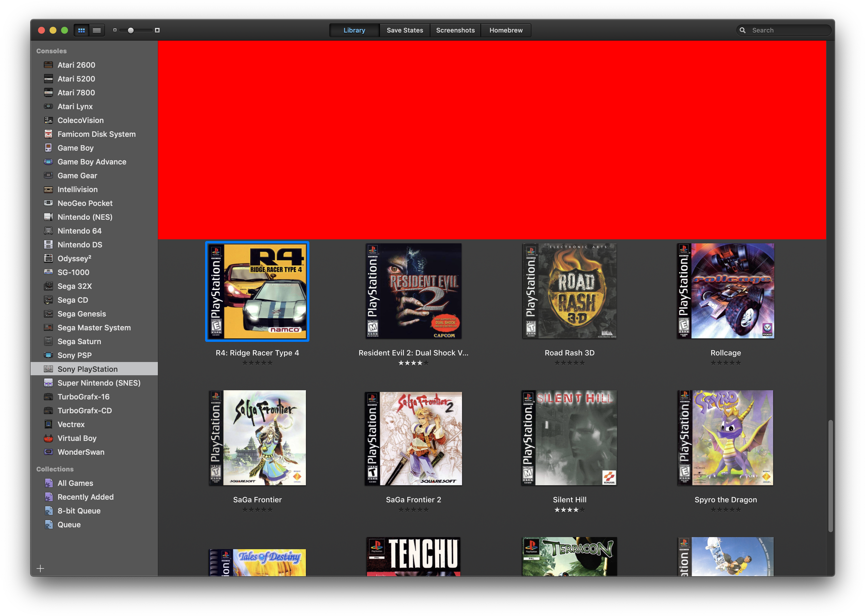Click the Search field
The height and width of the screenshot is (616, 865).
click(x=783, y=30)
